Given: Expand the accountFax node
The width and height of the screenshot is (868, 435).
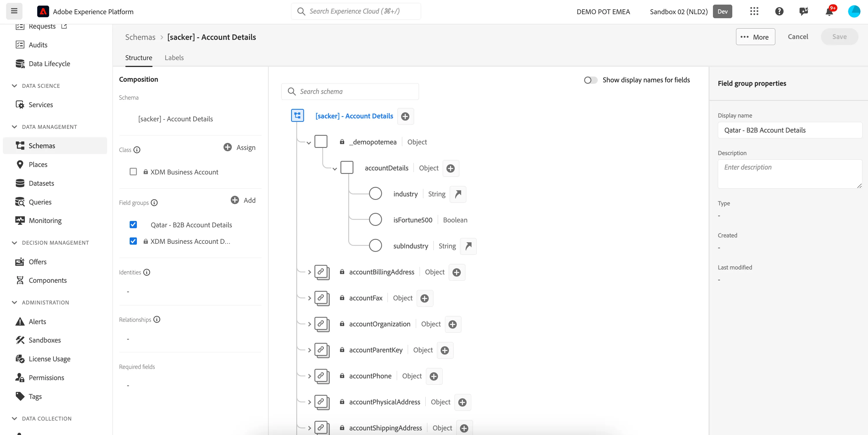Looking at the screenshot, I should coord(309,298).
